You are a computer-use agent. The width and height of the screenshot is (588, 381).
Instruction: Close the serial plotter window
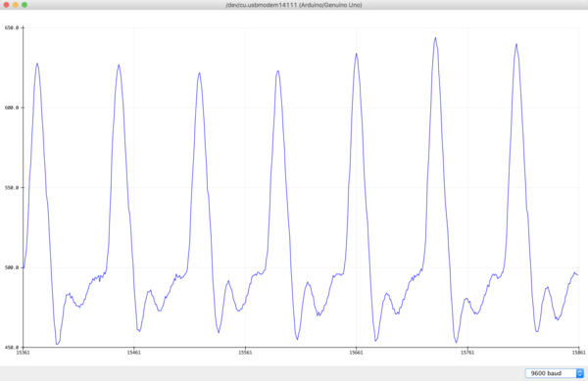click(x=6, y=5)
